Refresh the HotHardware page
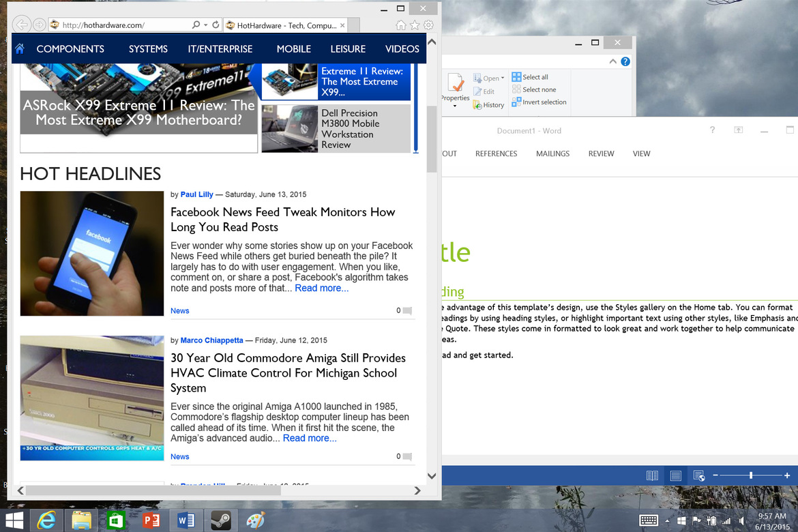Screen dimensions: 798x532 (x=216, y=25)
